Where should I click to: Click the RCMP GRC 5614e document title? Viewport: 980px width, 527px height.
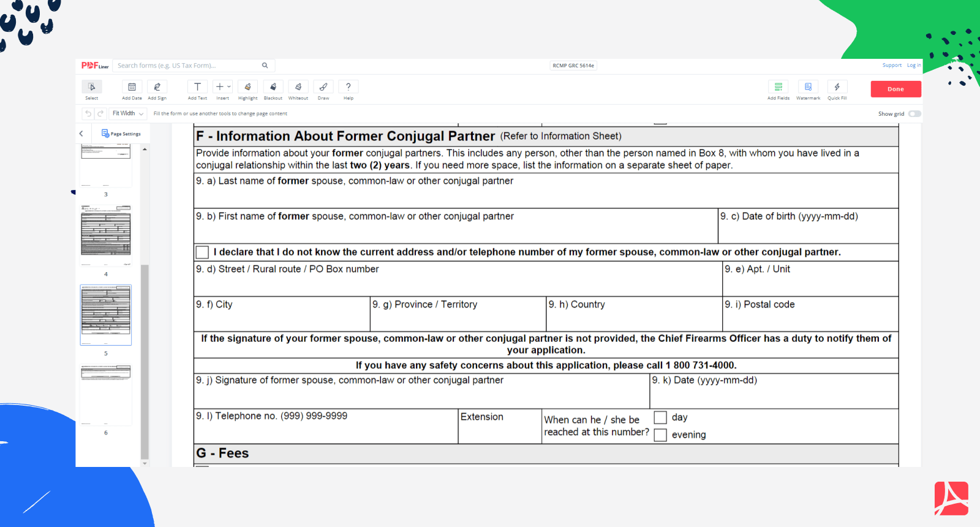573,66
